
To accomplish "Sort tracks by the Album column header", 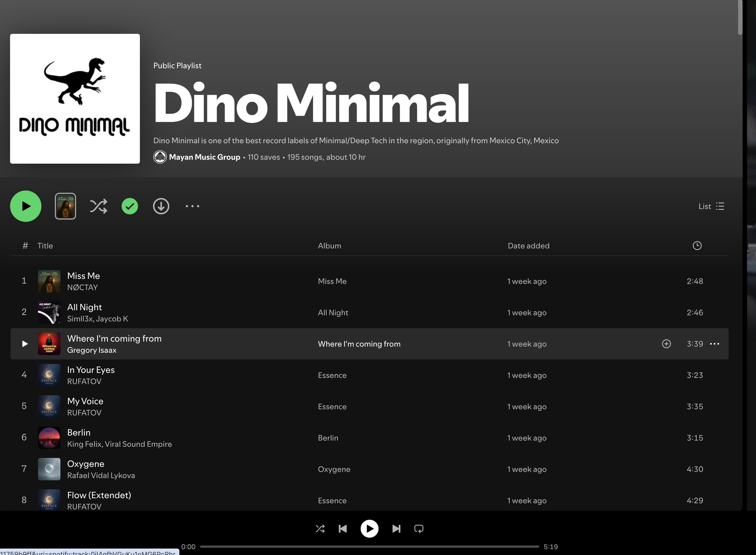I will (x=329, y=246).
